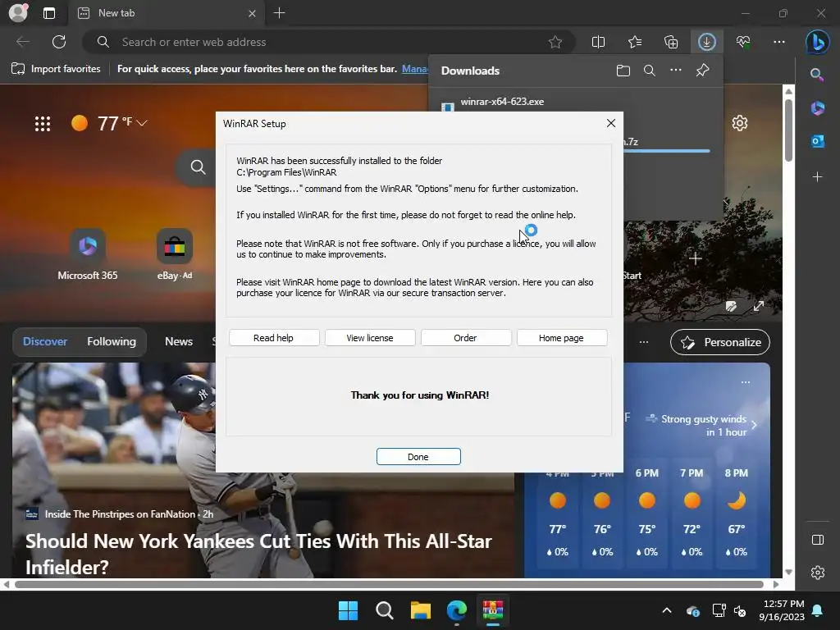Open Edge Settings and more menu

[779, 42]
